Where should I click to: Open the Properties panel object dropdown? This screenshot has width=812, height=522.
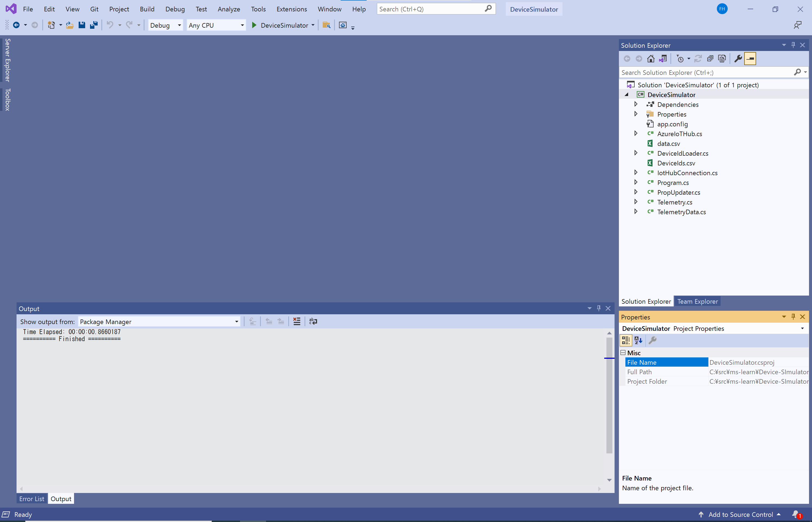(x=802, y=328)
